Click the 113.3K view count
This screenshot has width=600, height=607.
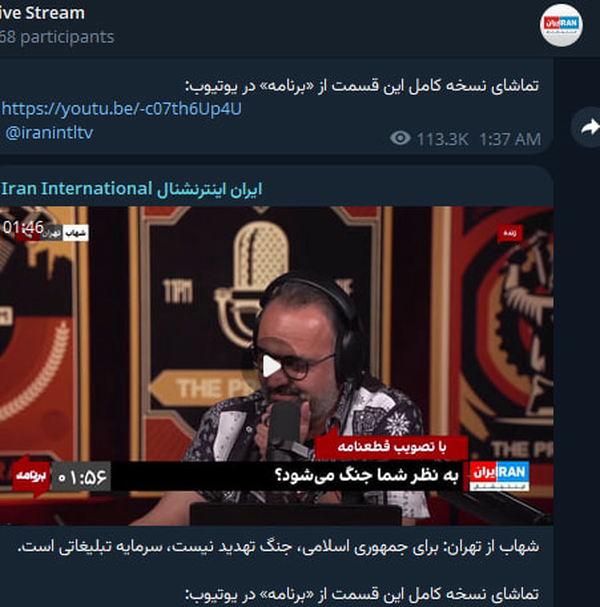[442, 139]
